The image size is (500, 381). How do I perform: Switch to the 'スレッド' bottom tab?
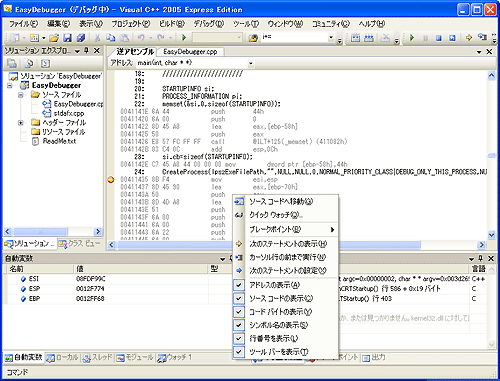coord(97,357)
